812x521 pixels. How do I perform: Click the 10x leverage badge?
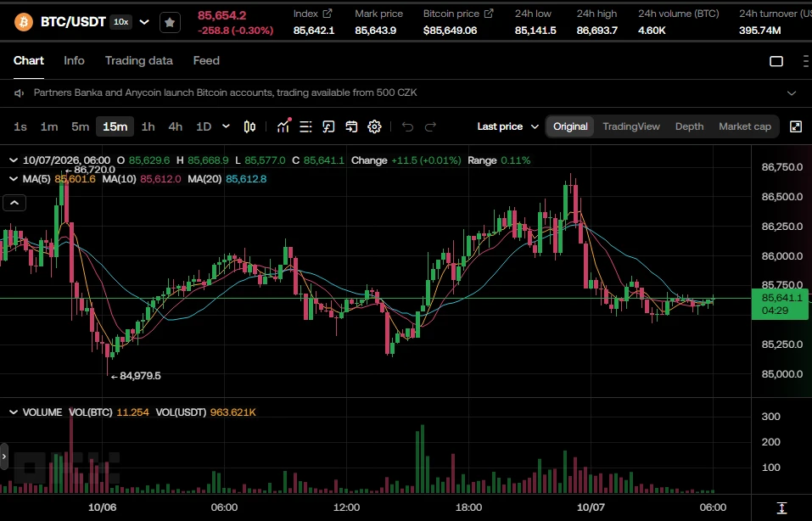tap(121, 22)
